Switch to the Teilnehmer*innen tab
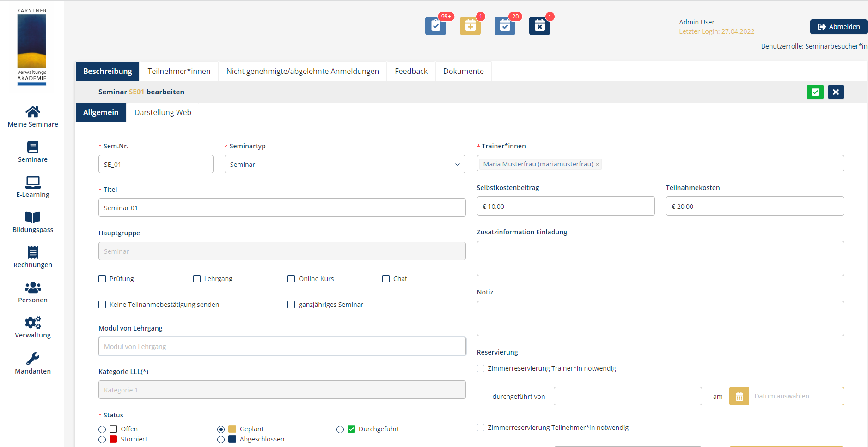The image size is (868, 447). point(179,71)
